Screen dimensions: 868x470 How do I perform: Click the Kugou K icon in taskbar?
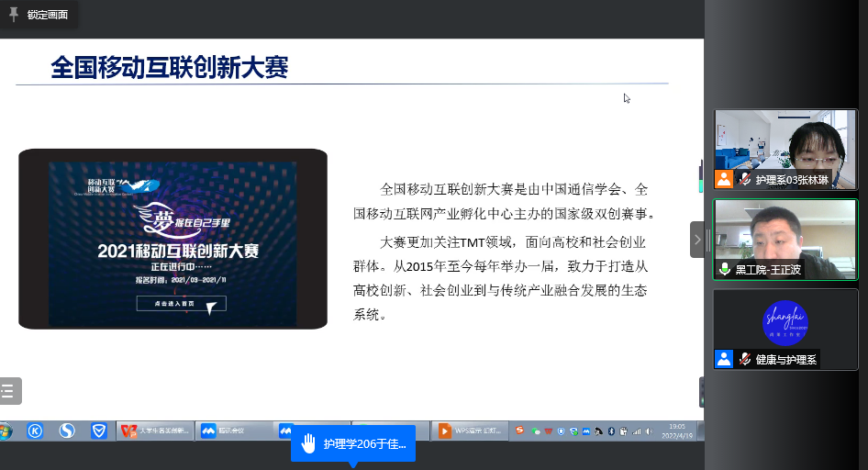tap(36, 431)
